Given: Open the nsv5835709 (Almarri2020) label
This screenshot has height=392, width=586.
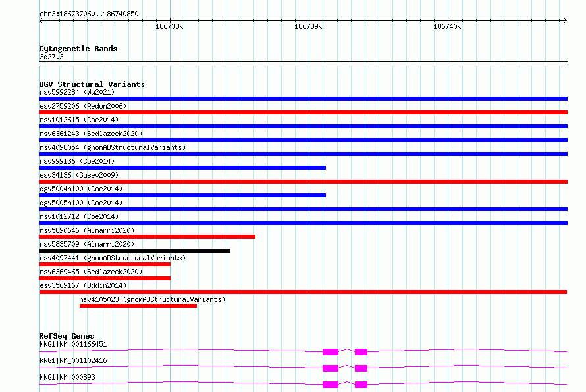Looking at the screenshot, I should coord(87,244).
